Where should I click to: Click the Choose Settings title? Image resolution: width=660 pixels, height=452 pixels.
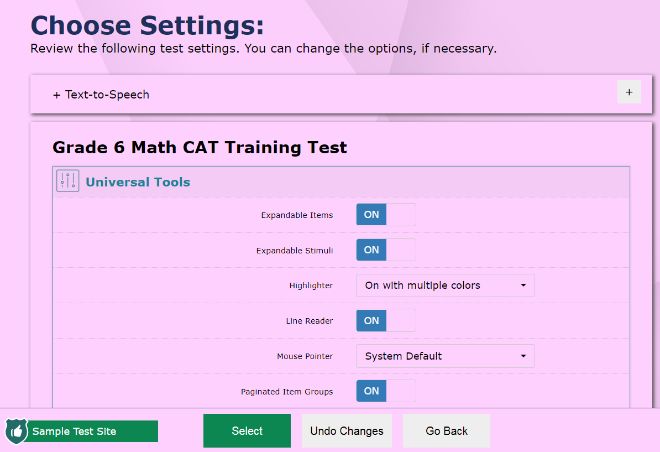(147, 25)
